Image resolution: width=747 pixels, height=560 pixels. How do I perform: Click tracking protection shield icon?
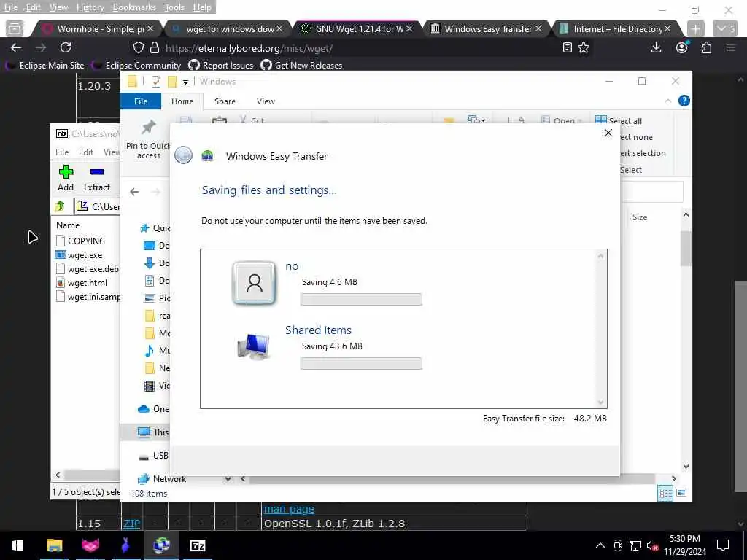[138, 47]
